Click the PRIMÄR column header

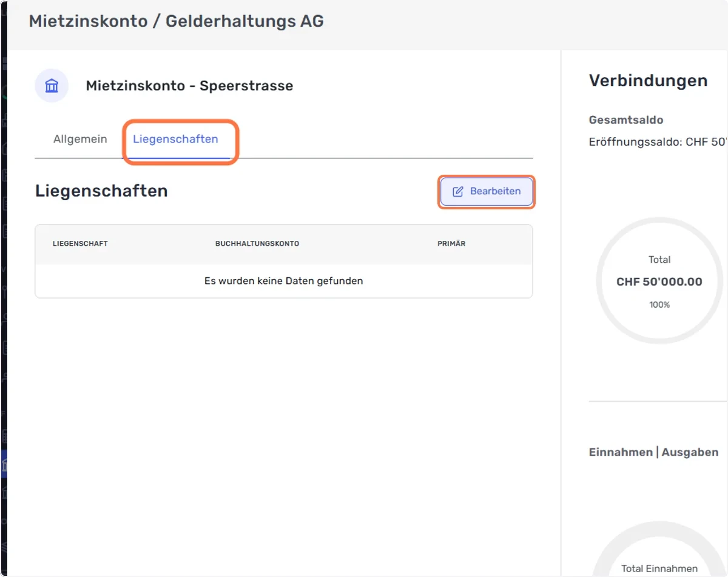(451, 244)
